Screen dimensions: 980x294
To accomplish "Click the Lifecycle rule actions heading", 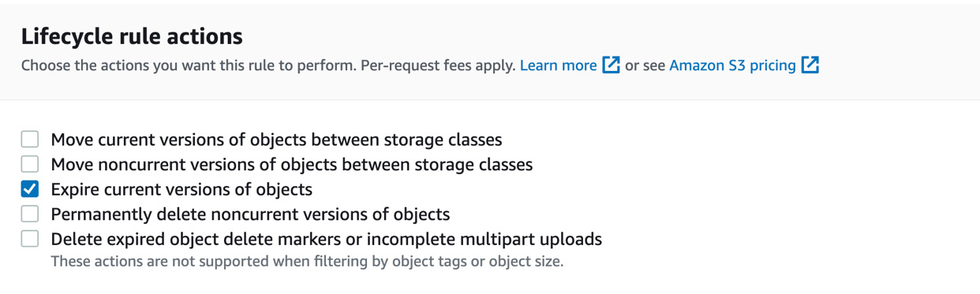I will [132, 36].
